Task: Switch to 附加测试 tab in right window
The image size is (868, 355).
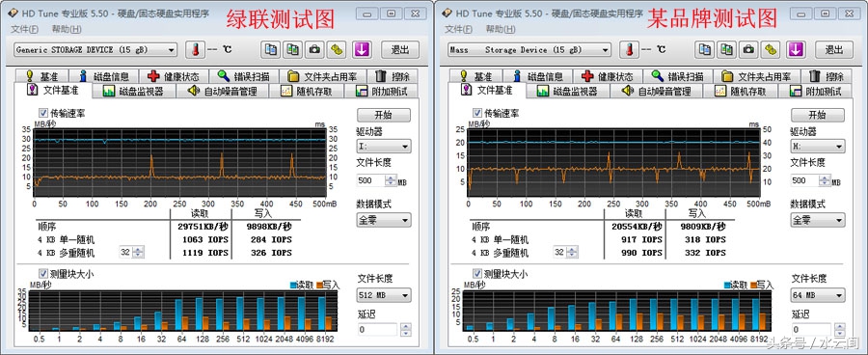Action: 815,92
